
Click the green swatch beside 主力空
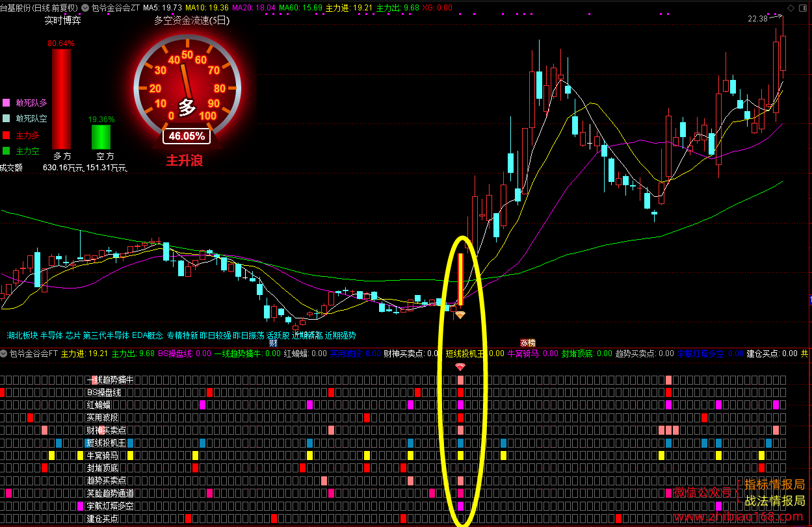click(x=7, y=151)
